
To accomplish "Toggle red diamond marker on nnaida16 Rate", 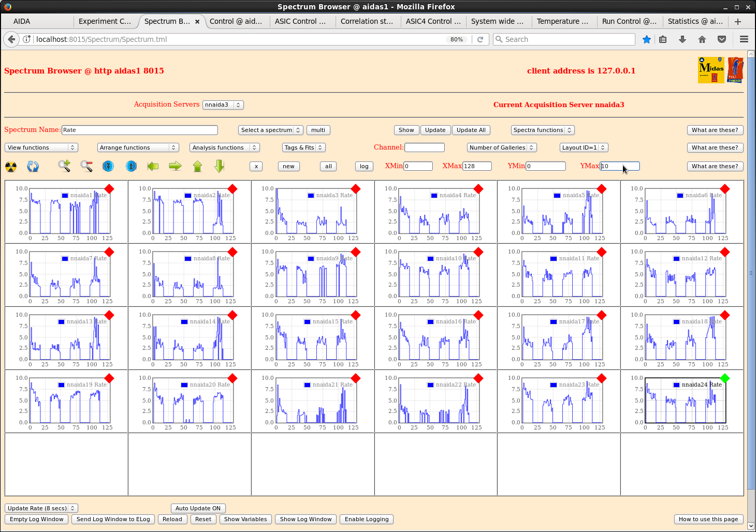I will click(x=478, y=315).
